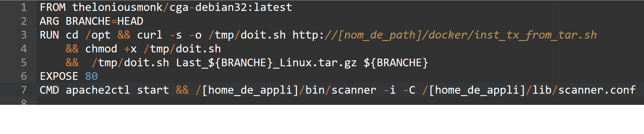Viewport: 644px width, 134px height.
Task: Click the curl command text
Action: (x=150, y=35)
